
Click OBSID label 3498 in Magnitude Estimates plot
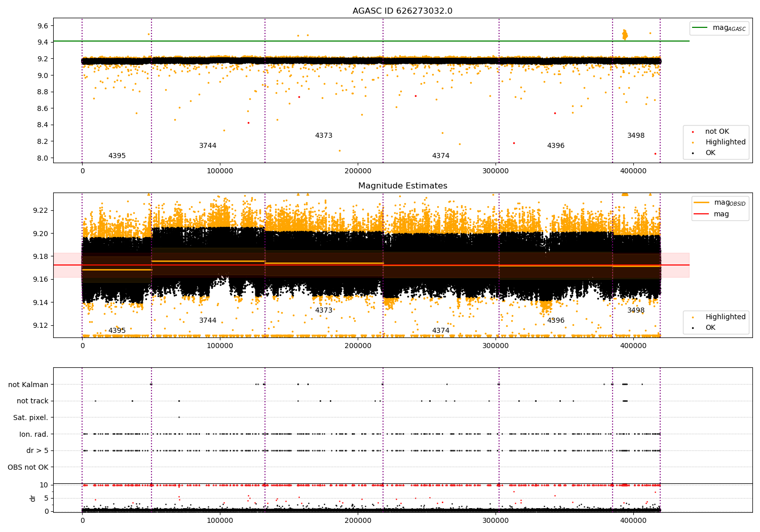636,310
